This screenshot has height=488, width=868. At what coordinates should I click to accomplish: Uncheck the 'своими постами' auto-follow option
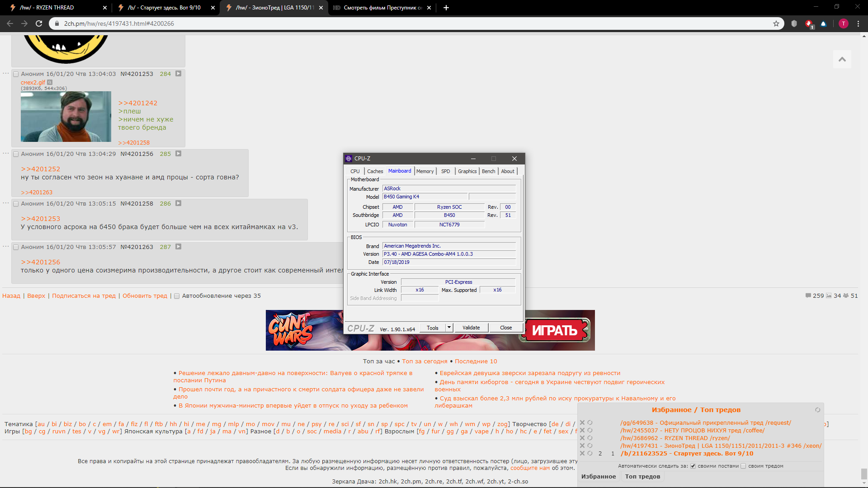(693, 466)
